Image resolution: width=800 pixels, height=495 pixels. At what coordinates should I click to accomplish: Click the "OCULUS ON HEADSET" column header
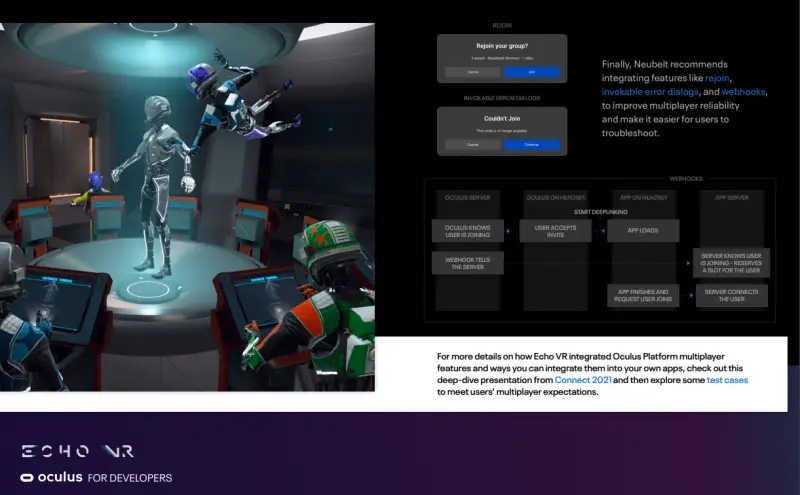click(556, 197)
